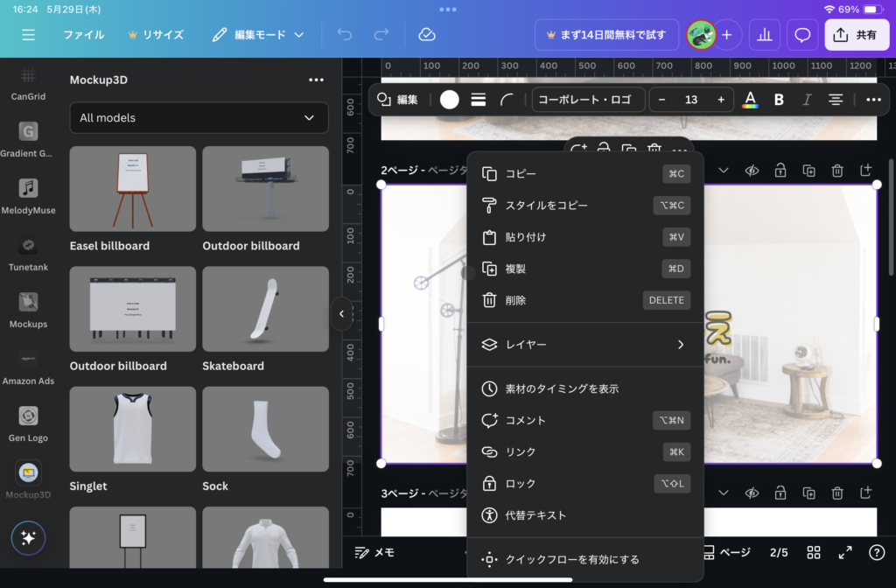Choose コピー from context menu
The height and width of the screenshot is (588, 896).
585,174
